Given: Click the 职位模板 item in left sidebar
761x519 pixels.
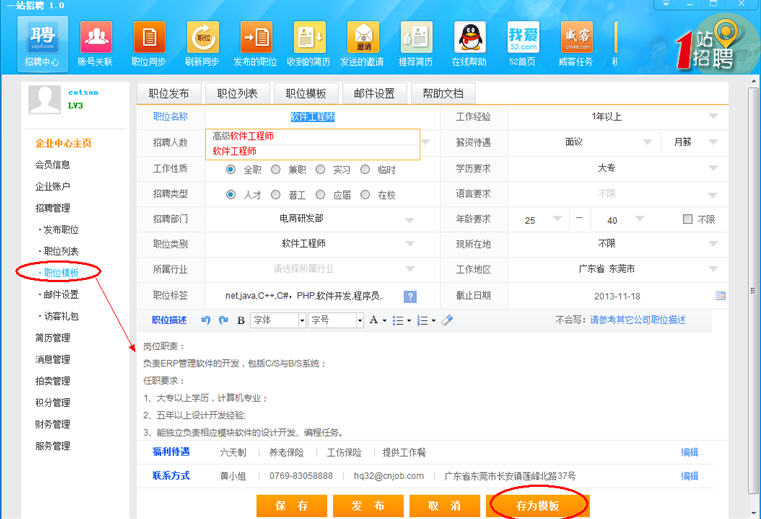Looking at the screenshot, I should 60,272.
